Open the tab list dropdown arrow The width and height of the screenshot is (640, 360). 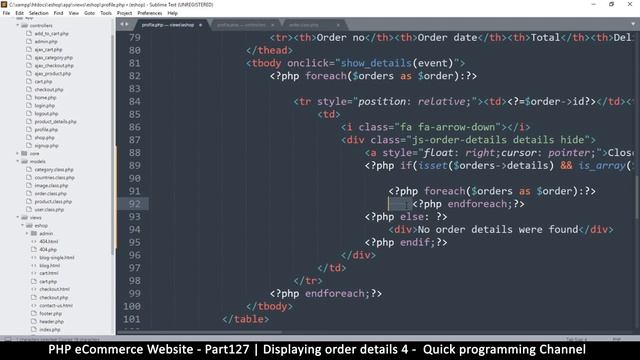[x=633, y=24]
